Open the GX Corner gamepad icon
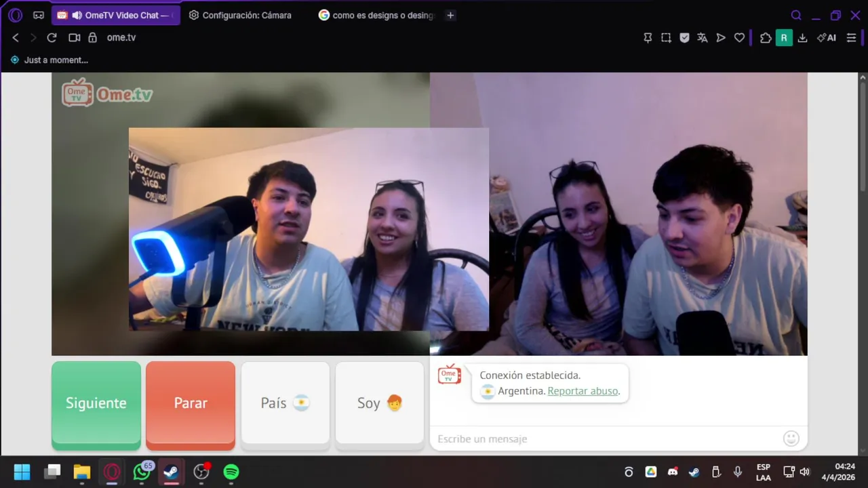This screenshot has height=488, width=868. pos(39,15)
